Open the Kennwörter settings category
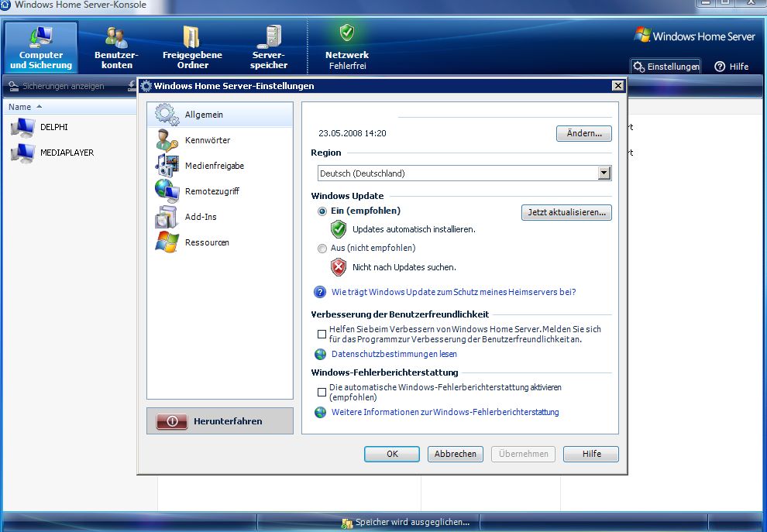The image size is (767, 532). 220,140
